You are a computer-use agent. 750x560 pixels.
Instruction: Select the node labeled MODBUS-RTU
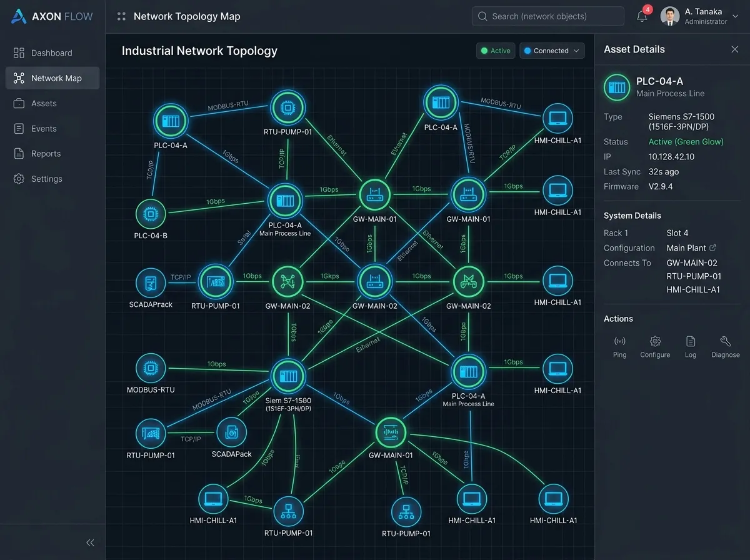pos(151,369)
